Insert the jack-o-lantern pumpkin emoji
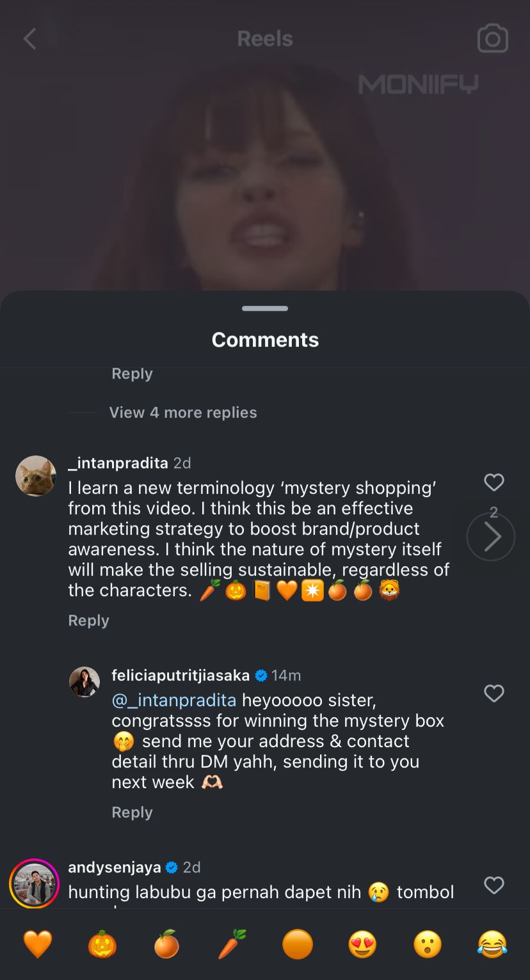 point(102,944)
